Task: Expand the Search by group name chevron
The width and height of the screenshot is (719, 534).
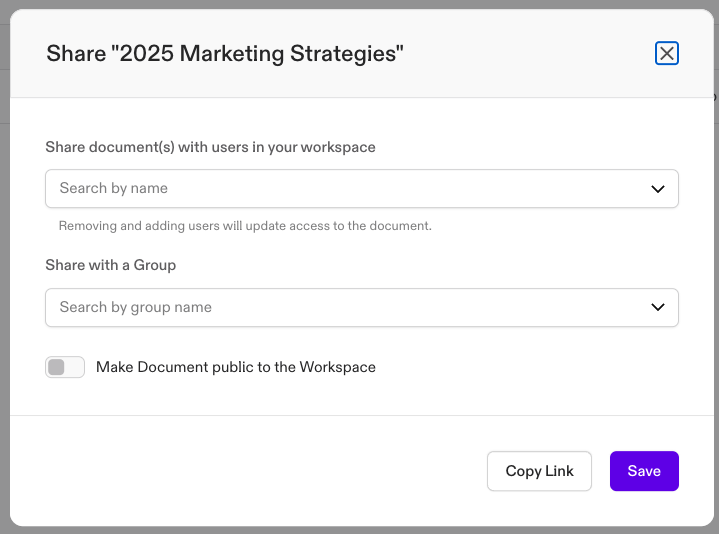Action: 658,307
